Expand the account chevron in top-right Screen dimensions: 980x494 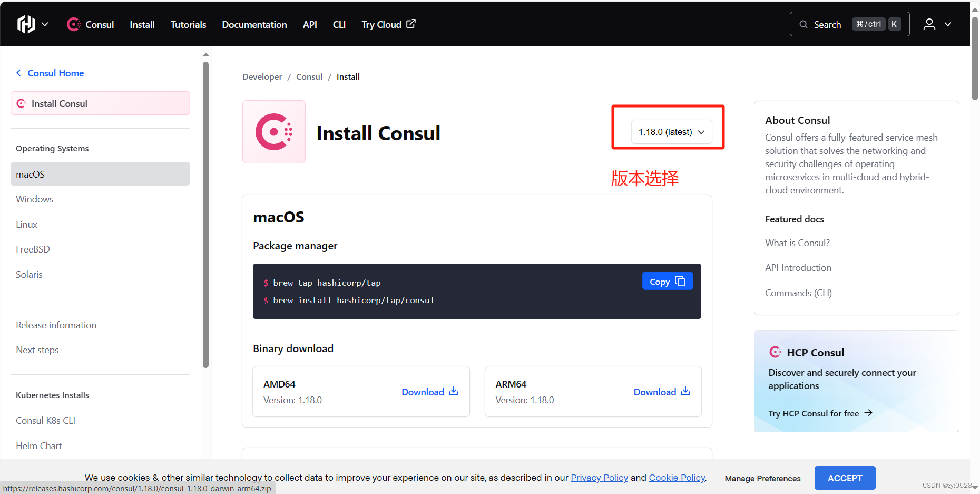tap(948, 24)
